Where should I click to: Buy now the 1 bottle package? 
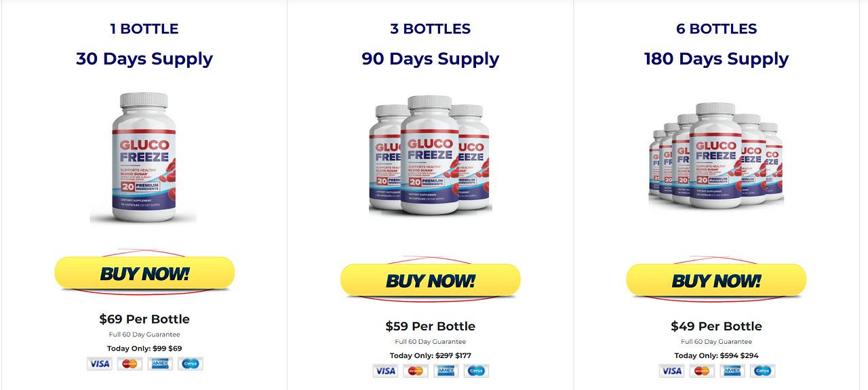pyautogui.click(x=144, y=273)
